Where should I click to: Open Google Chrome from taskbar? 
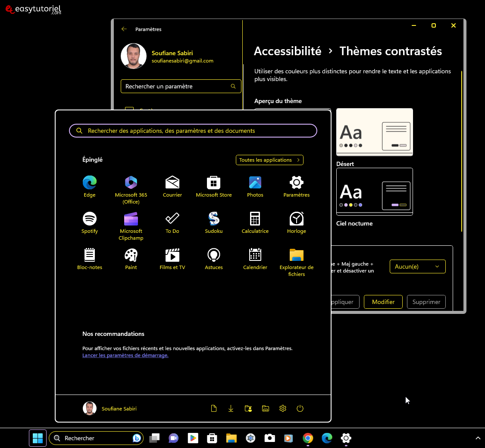[308, 438]
